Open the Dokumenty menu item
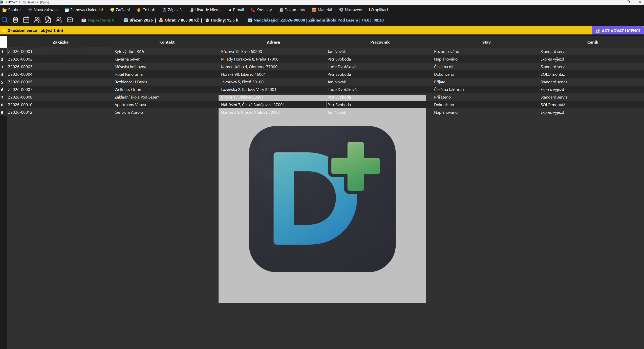644x349 pixels. [292, 10]
